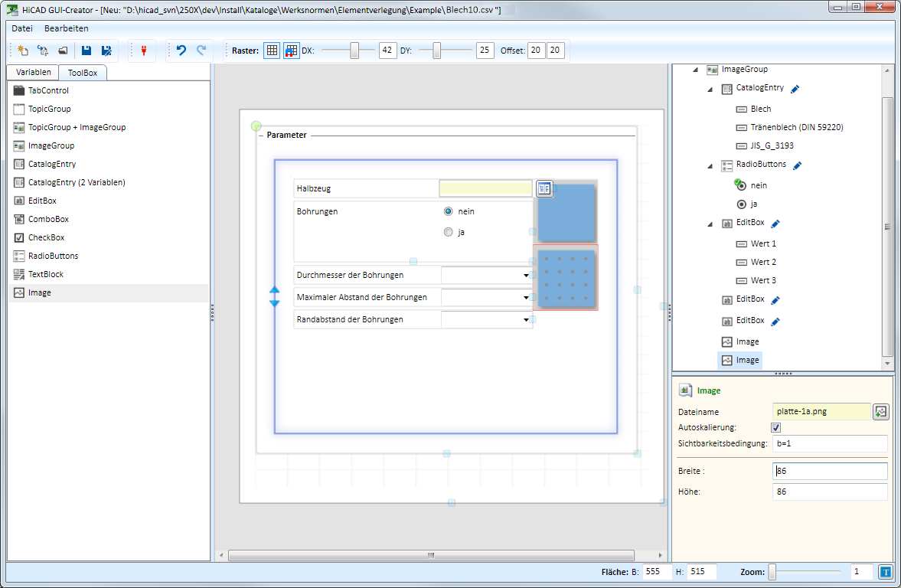Click the DX raster slider handle
901x588 pixels.
354,51
